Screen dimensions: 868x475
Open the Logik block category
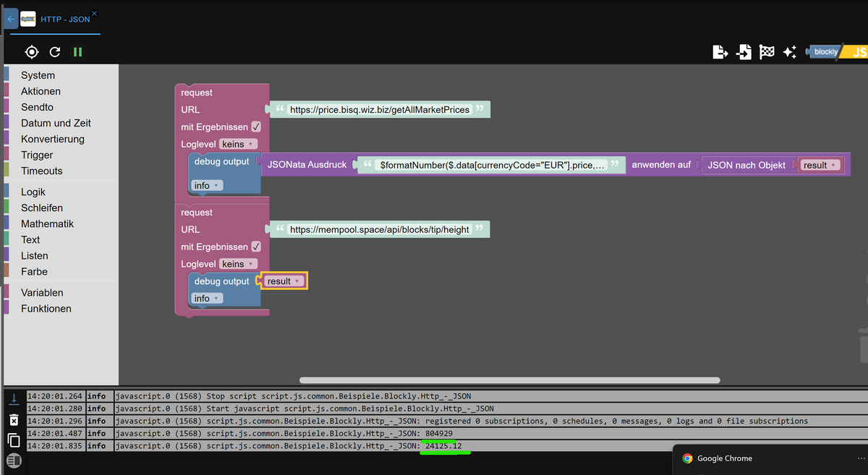pos(33,192)
